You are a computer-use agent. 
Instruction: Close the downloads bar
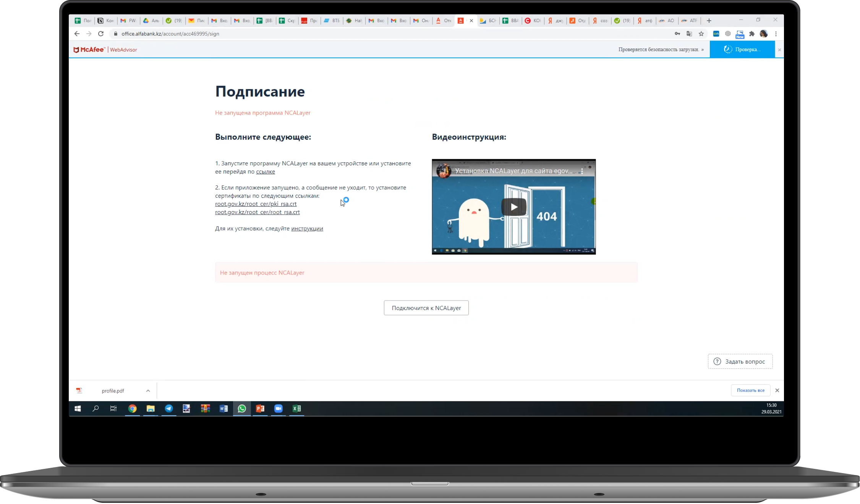click(x=777, y=390)
